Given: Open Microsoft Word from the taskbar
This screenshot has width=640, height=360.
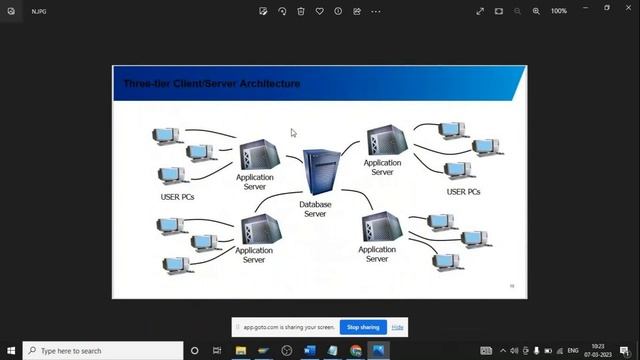Looking at the screenshot, I should coord(310,351).
